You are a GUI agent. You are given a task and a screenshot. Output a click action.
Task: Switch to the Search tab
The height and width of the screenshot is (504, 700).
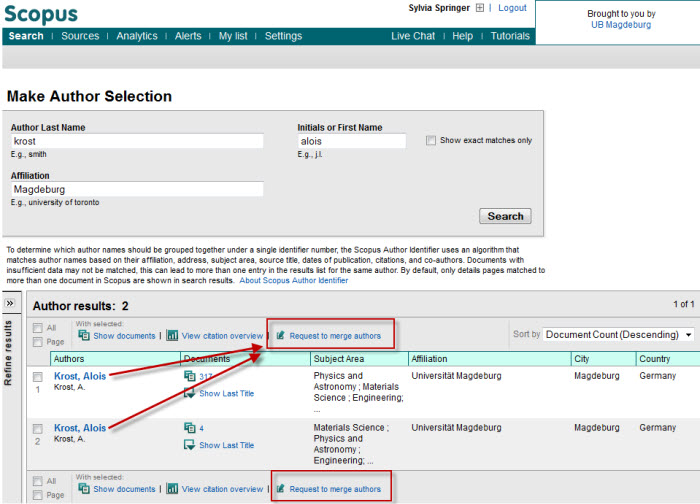pos(26,36)
